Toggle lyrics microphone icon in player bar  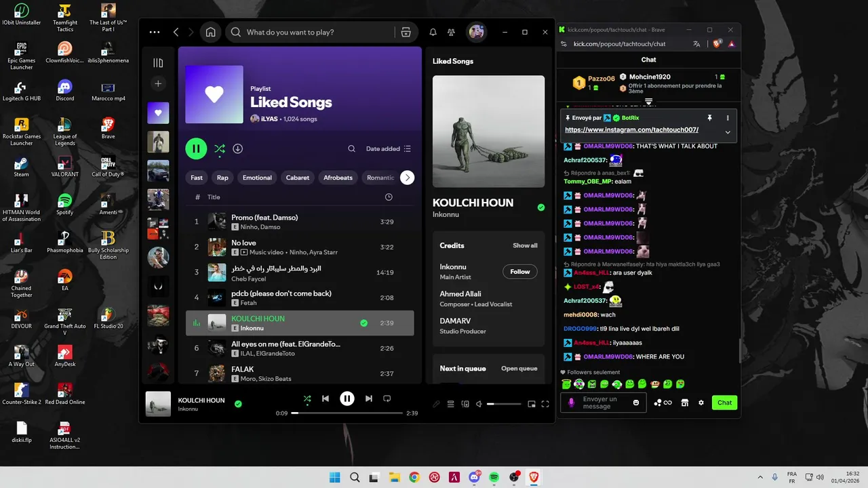pyautogui.click(x=437, y=404)
